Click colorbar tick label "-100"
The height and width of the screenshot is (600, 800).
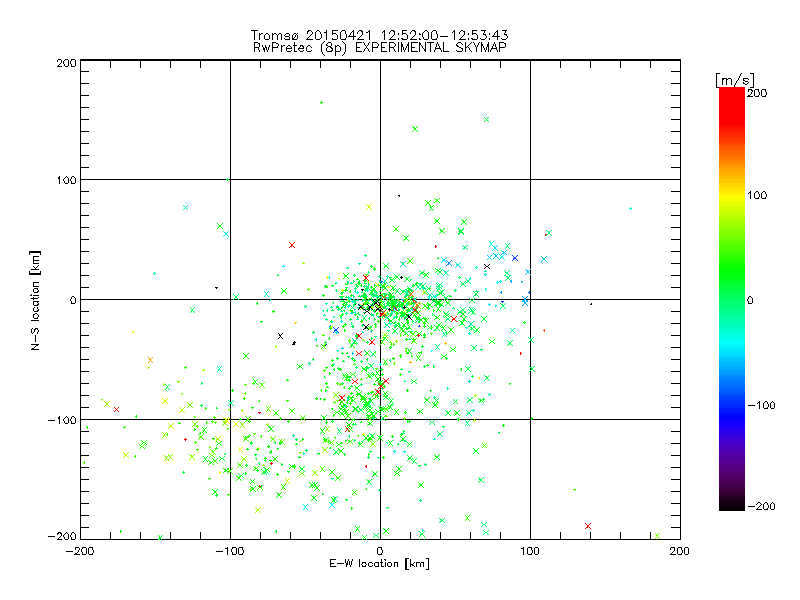pyautogui.click(x=761, y=405)
